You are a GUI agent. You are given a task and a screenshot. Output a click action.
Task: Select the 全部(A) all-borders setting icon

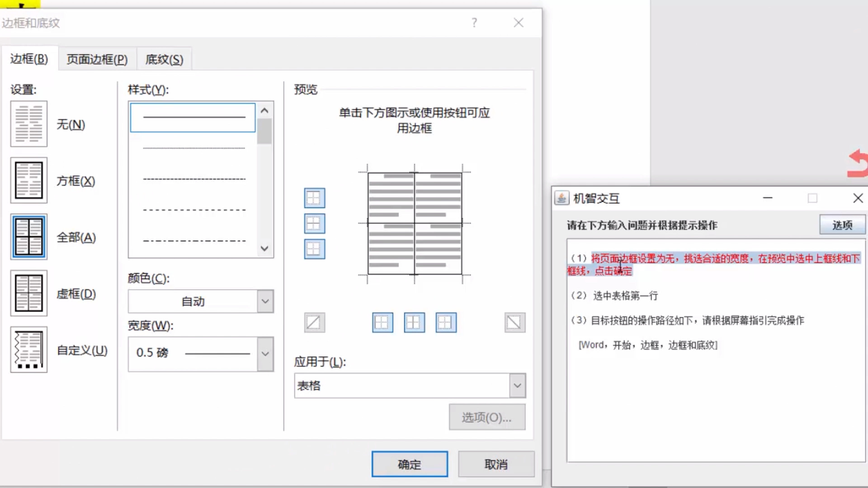click(29, 237)
